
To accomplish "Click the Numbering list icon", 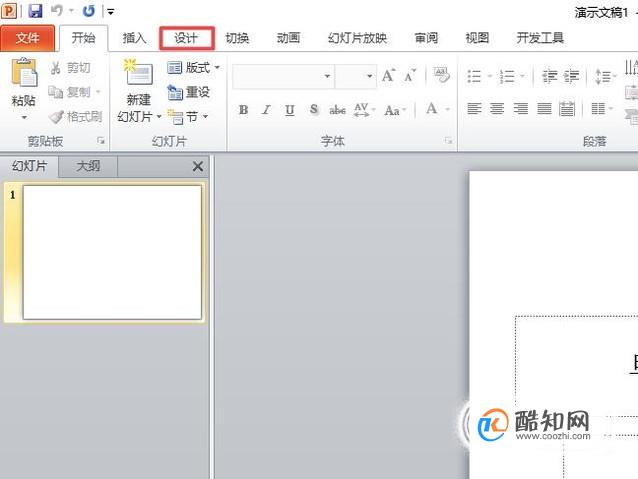I will pos(507,76).
